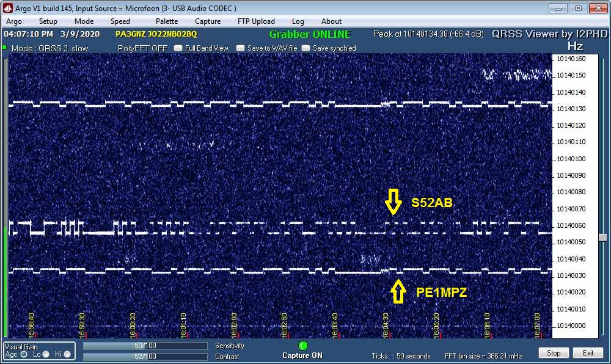Open the Setup menu

pyautogui.click(x=48, y=21)
